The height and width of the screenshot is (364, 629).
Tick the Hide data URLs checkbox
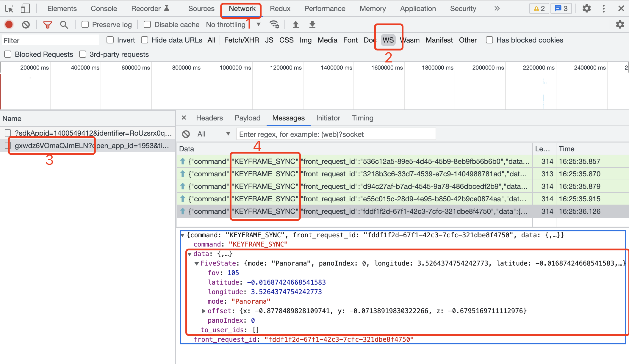[x=145, y=40]
